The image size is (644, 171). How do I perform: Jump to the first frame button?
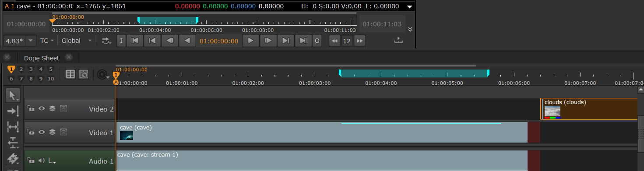coord(135,41)
